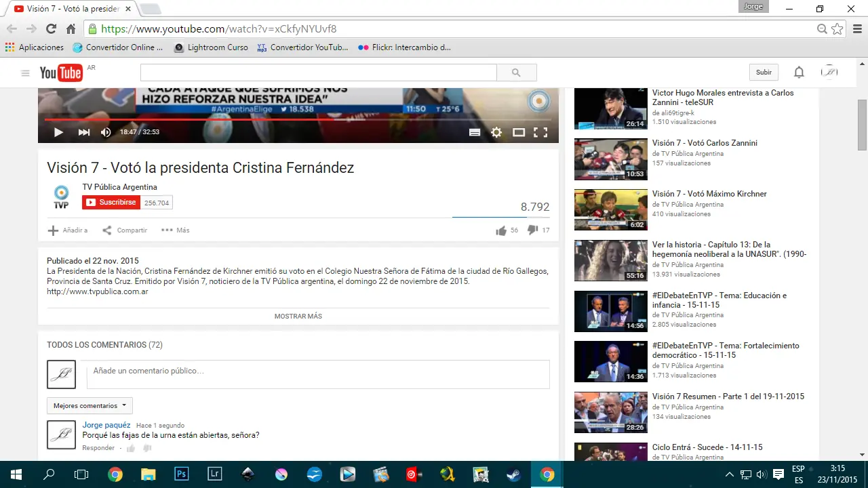Open Votó Carlos Zannini video title
868x488 pixels.
coord(705,143)
